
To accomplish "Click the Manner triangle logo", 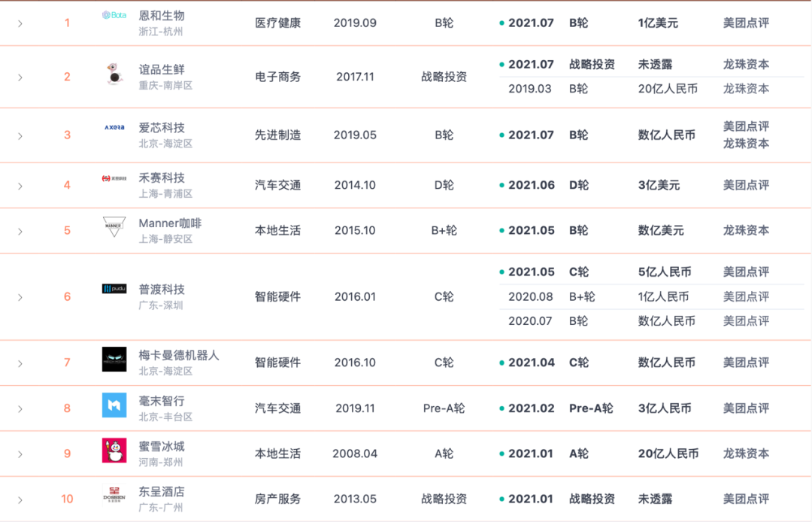I will pyautogui.click(x=114, y=226).
